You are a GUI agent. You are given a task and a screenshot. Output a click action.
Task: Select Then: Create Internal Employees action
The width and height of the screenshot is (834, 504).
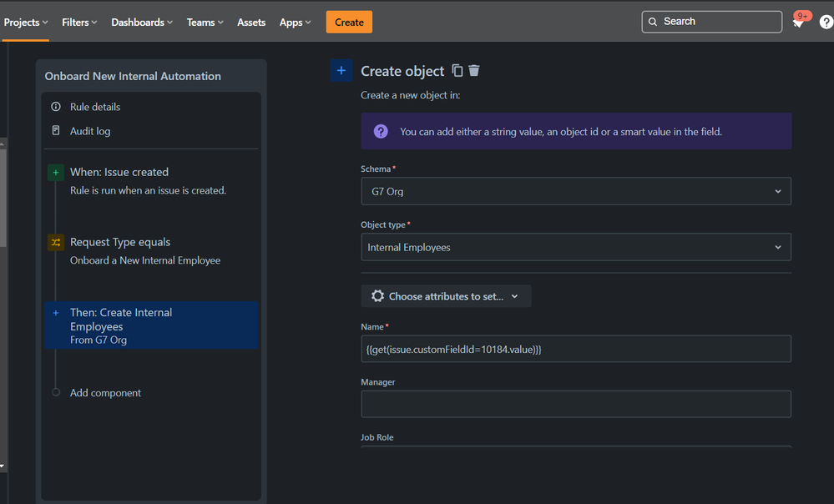(x=151, y=325)
